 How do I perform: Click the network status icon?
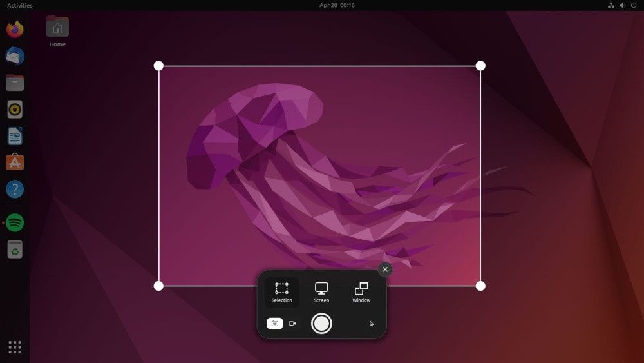[x=611, y=5]
